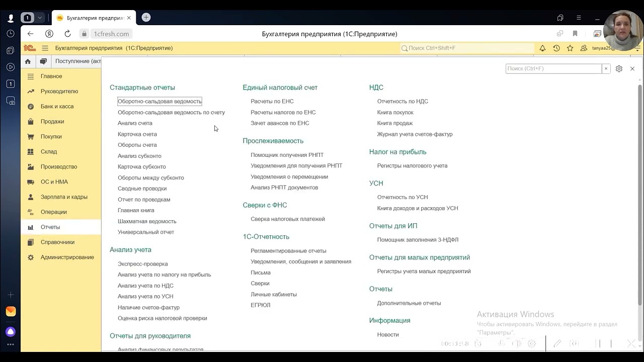Viewport: 644px width, 362px height.
Task: Go to the home page tab icon
Action: pos(28,61)
